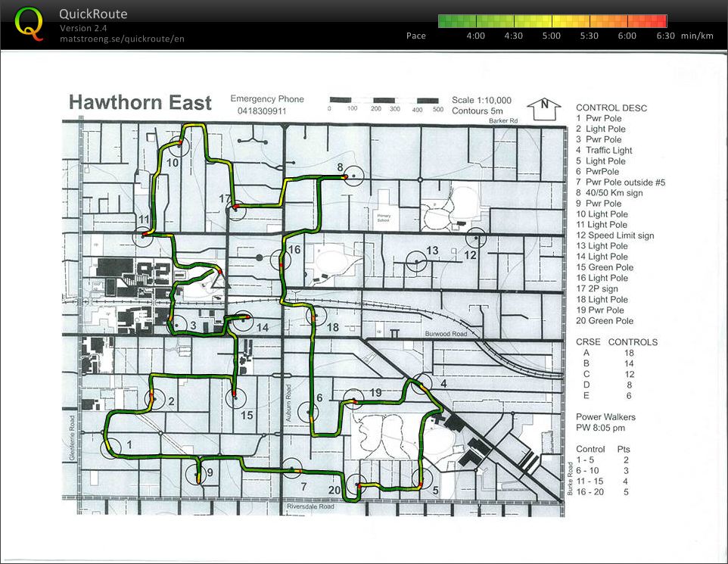This screenshot has height=564, width=728.
Task: Click the green end of pace scale
Action: (x=446, y=21)
